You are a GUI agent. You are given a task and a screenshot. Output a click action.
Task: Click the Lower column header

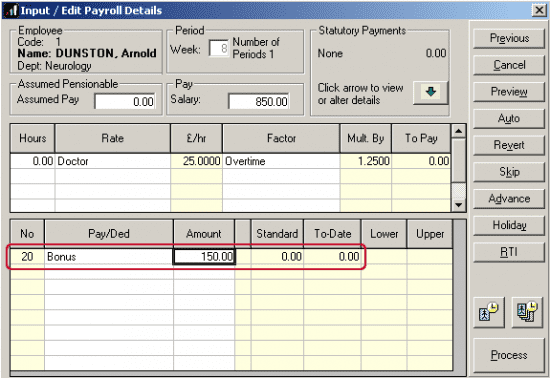(x=384, y=234)
